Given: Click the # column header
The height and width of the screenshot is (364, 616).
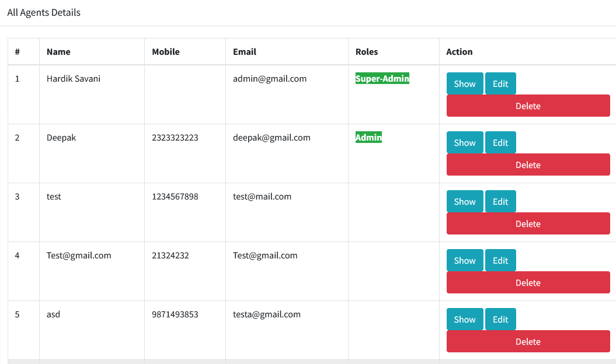Looking at the screenshot, I should [x=18, y=52].
